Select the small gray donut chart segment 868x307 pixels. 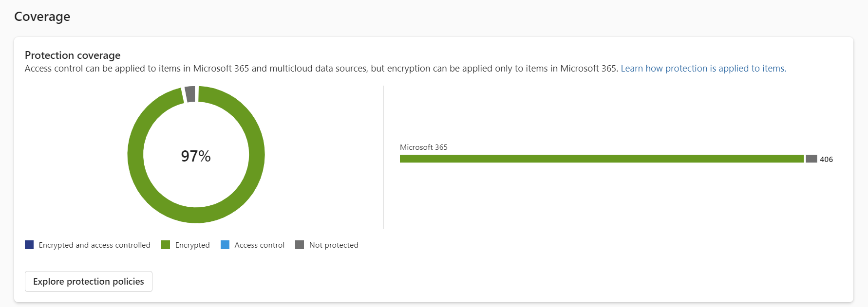(190, 94)
